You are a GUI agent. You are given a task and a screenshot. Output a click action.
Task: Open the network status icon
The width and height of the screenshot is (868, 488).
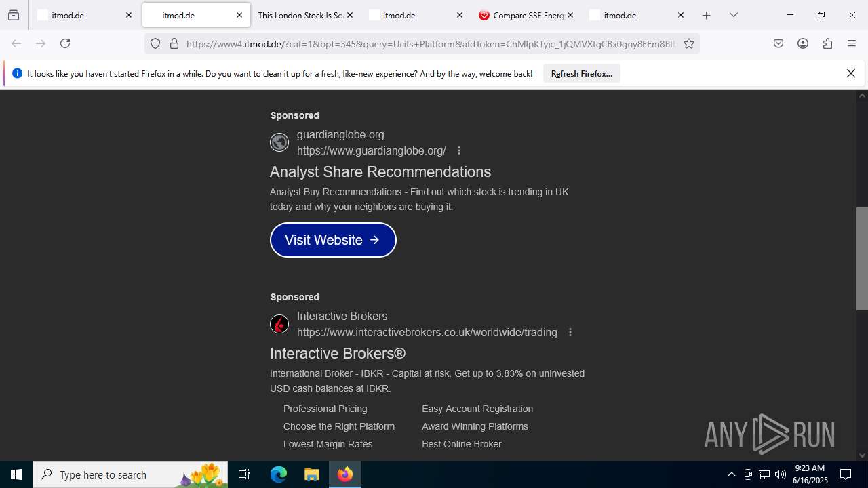764,474
